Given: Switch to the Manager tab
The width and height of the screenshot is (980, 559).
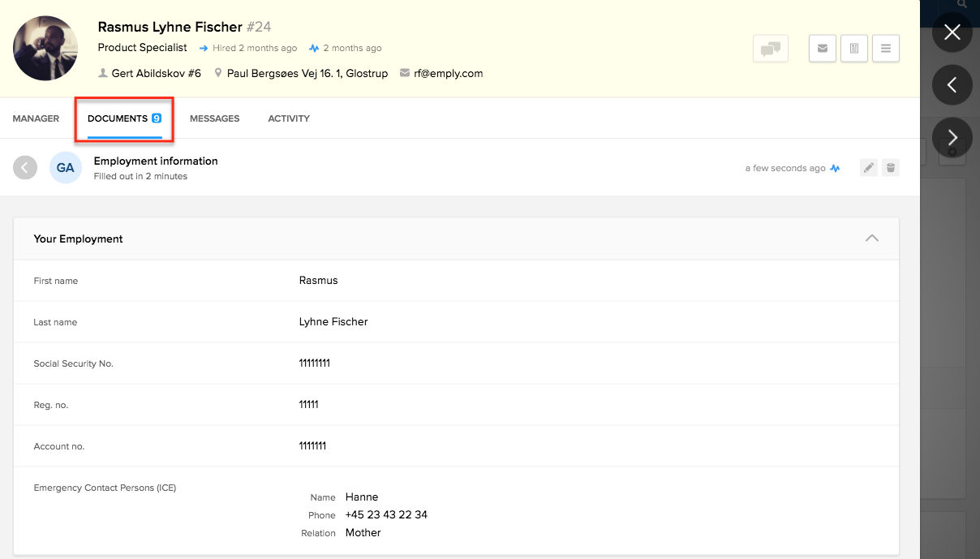Looking at the screenshot, I should (36, 118).
